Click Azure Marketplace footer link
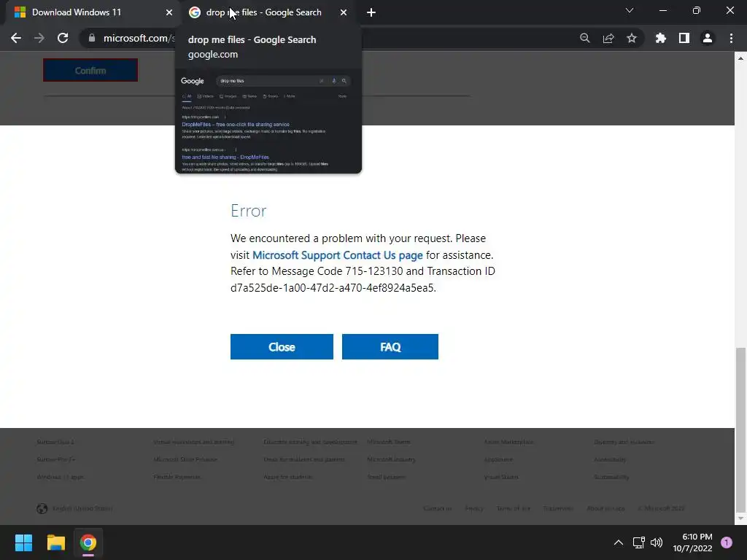This screenshot has width=747, height=560. (x=508, y=442)
